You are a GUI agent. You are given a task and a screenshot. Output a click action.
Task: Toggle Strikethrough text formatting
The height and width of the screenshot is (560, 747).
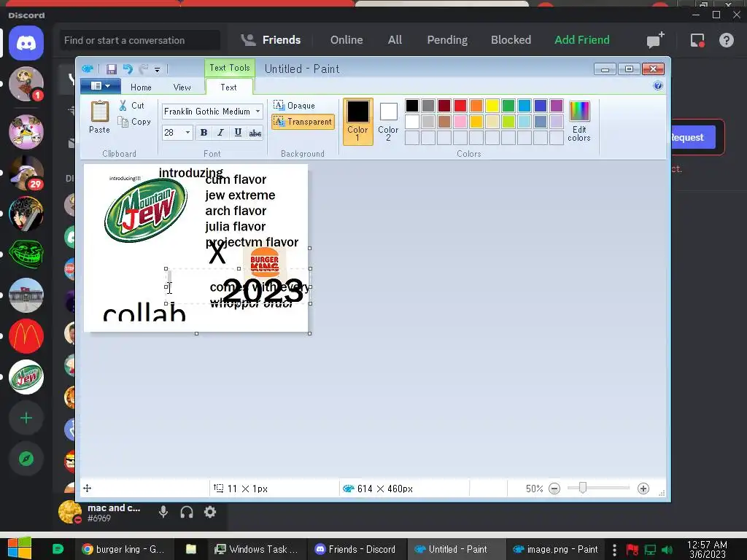[255, 133]
